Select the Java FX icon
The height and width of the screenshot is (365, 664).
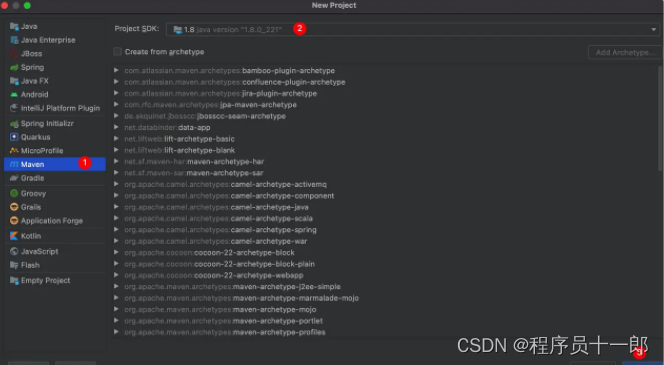(x=14, y=81)
